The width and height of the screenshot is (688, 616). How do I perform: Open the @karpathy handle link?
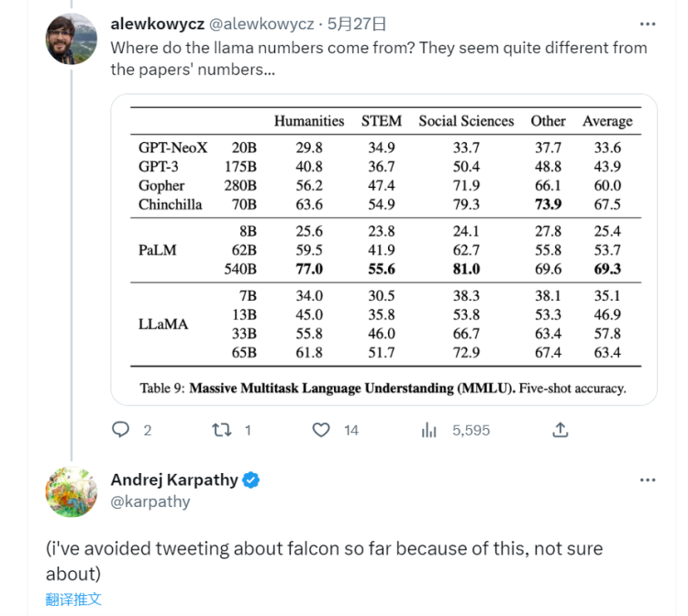pos(150,501)
